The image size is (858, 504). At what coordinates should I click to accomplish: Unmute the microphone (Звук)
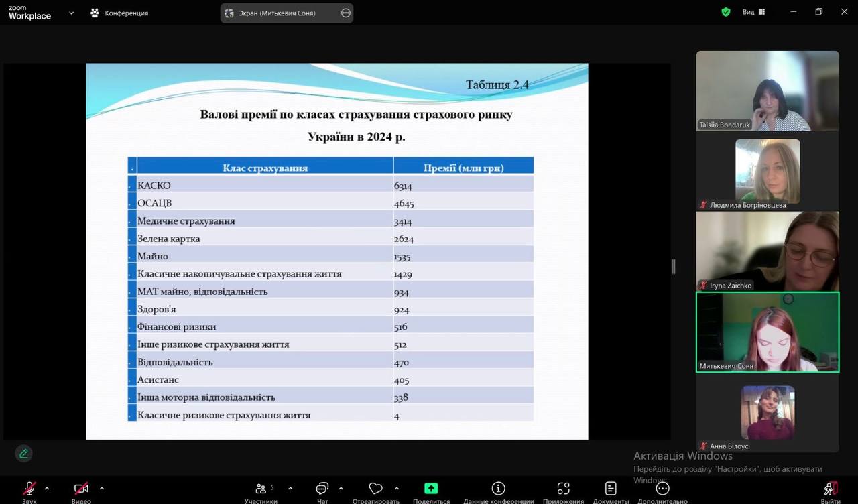click(29, 489)
